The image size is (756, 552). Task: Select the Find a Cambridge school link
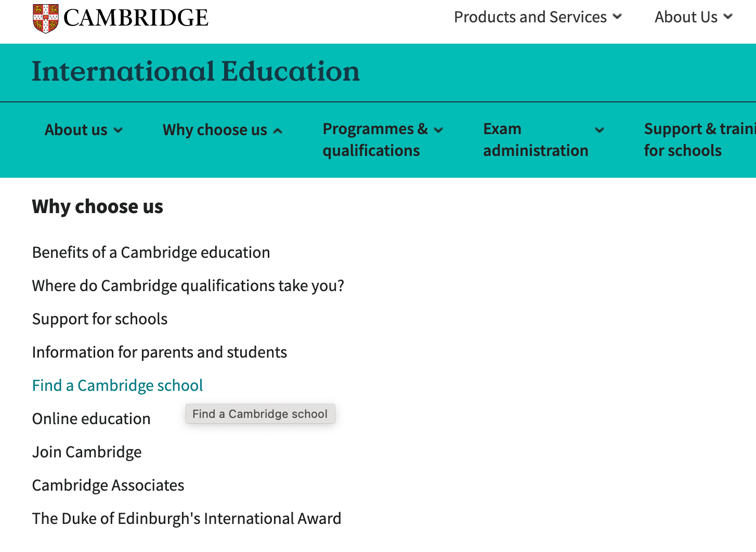click(x=118, y=386)
